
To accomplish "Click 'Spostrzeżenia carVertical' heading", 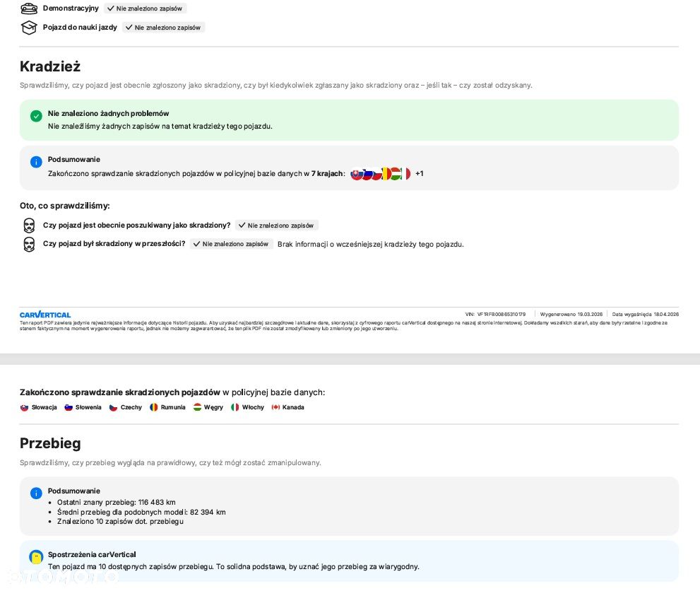I will [92, 555].
